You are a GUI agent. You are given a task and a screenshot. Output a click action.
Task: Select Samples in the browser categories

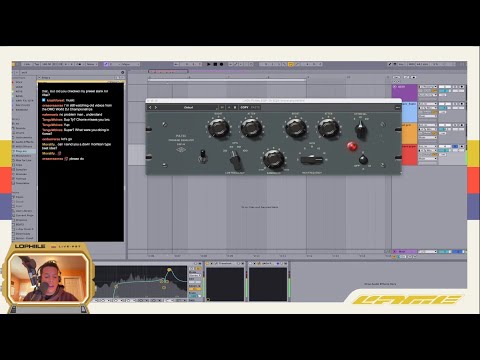click(x=22, y=170)
